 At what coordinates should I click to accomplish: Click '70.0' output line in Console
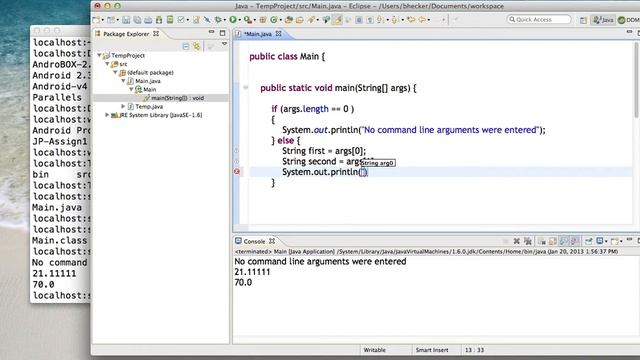(x=243, y=282)
